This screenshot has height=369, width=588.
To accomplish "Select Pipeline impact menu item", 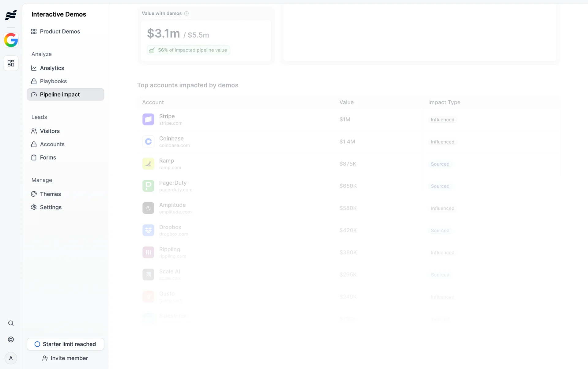I will [60, 95].
